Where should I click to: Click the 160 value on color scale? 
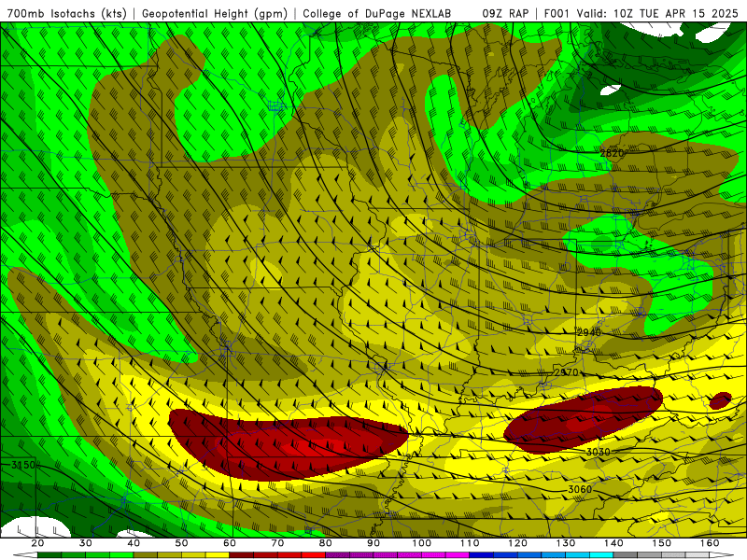point(710,543)
